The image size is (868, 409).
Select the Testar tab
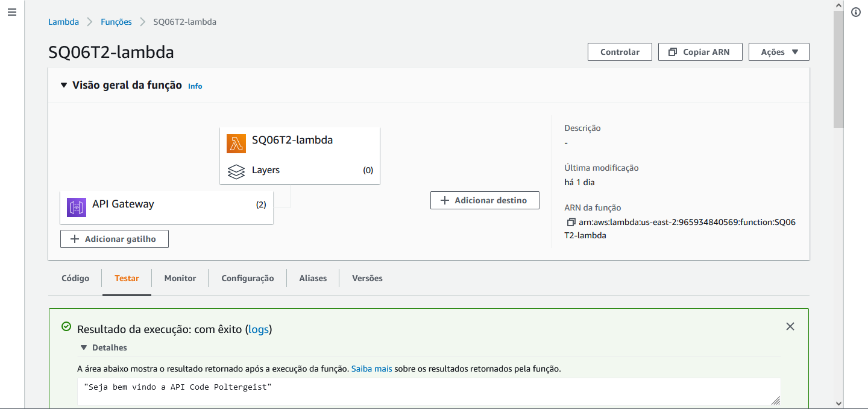tap(127, 278)
